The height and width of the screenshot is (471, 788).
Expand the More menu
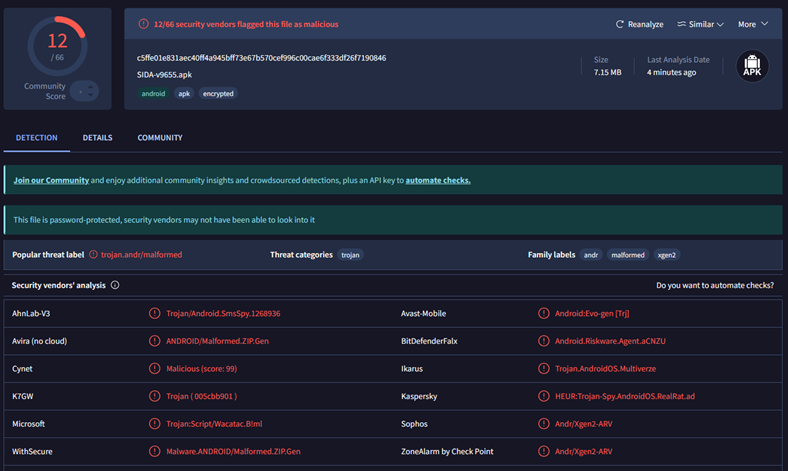pos(753,24)
